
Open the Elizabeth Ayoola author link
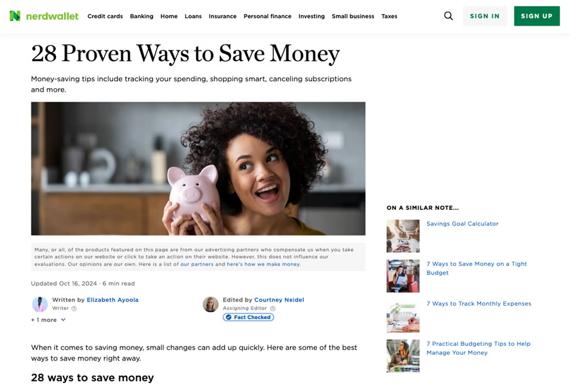coord(113,300)
